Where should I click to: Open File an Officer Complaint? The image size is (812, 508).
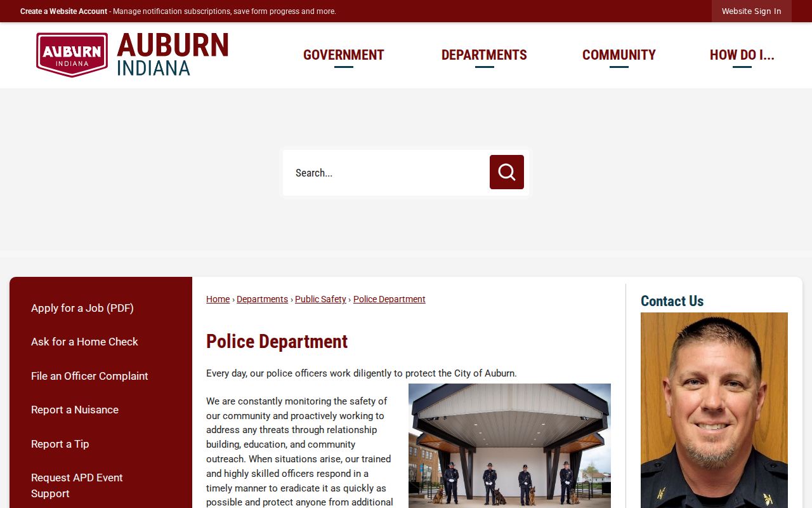point(89,376)
